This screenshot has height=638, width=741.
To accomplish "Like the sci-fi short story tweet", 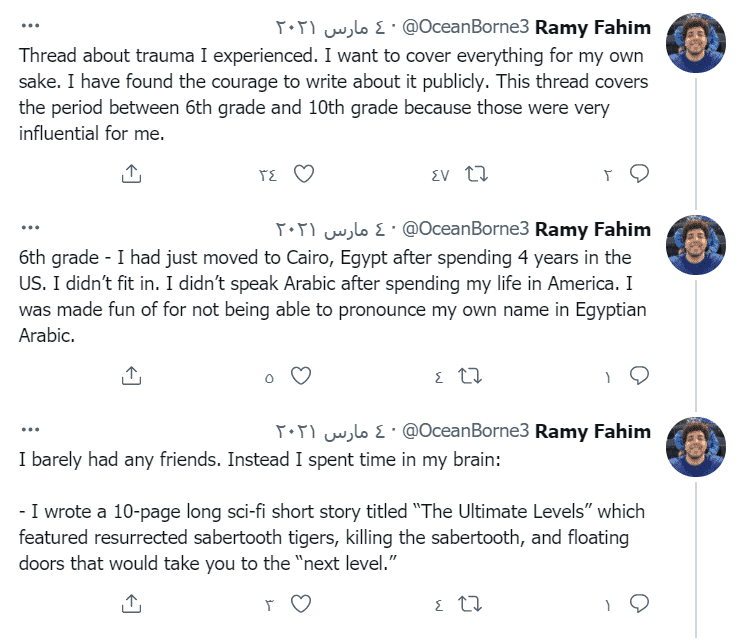I will tap(300, 604).
